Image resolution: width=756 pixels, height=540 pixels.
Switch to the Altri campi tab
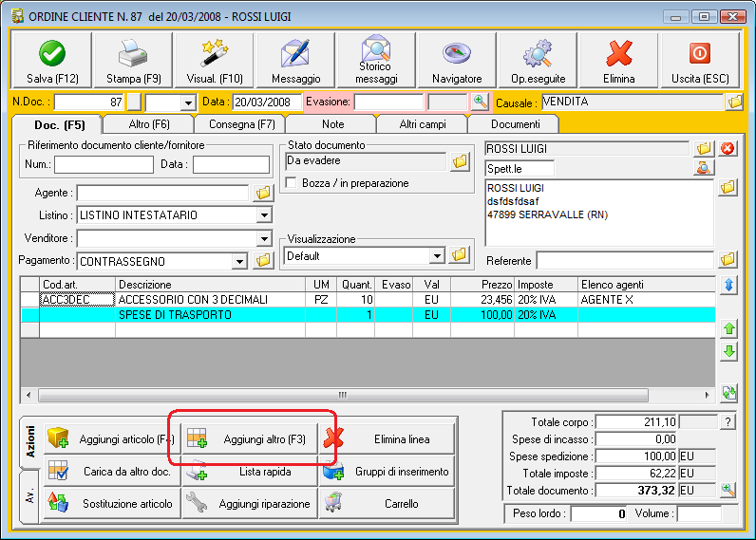pyautogui.click(x=423, y=124)
